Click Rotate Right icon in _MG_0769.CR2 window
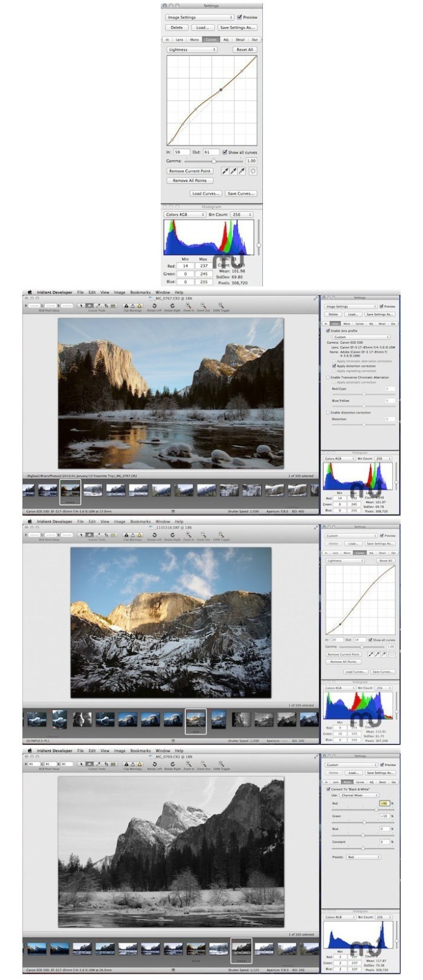Image resolution: width=423 pixels, height=980 pixels. [x=172, y=764]
